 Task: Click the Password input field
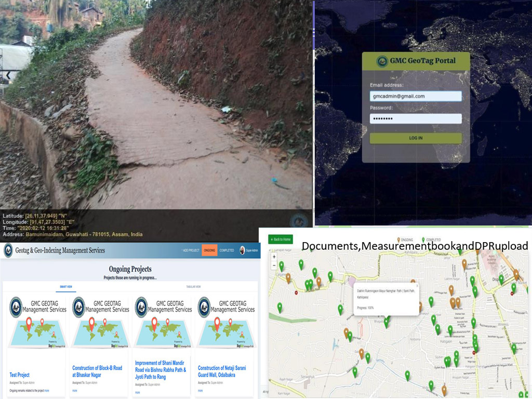pos(416,119)
